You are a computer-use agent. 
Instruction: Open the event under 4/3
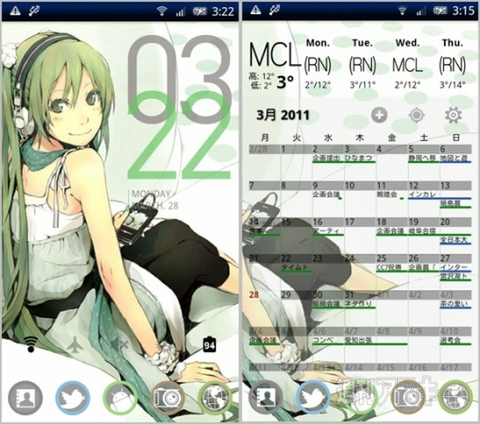tap(455, 304)
